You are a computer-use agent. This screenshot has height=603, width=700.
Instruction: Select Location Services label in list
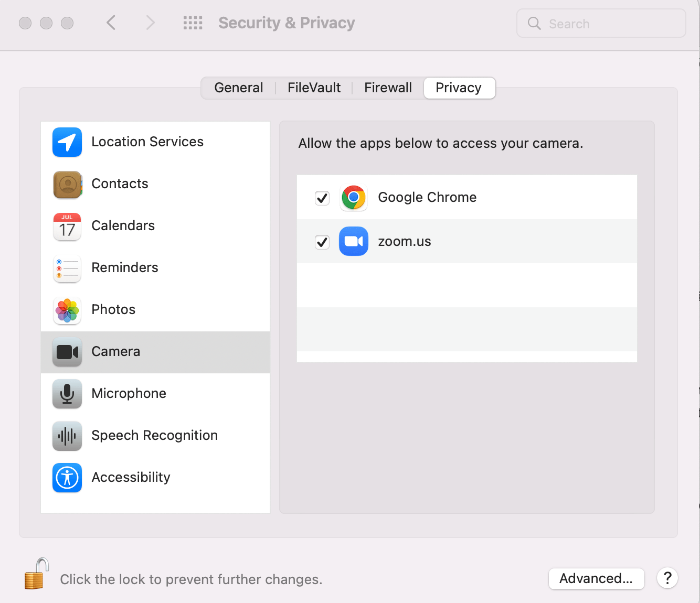coord(147,142)
